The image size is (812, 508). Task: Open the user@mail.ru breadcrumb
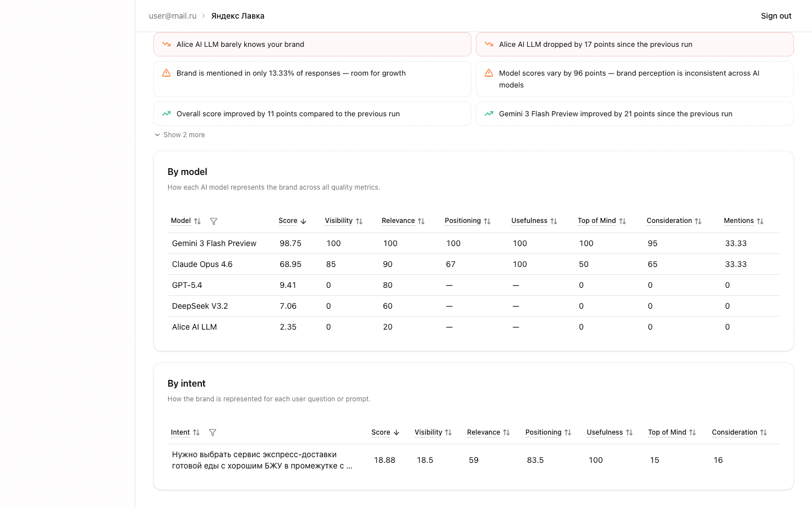(173, 16)
